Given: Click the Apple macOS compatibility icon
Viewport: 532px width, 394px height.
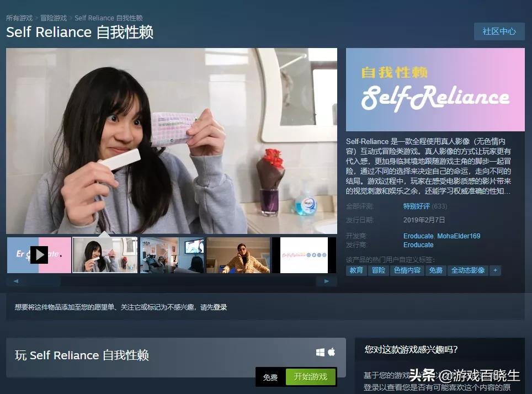Looking at the screenshot, I should 332,352.
